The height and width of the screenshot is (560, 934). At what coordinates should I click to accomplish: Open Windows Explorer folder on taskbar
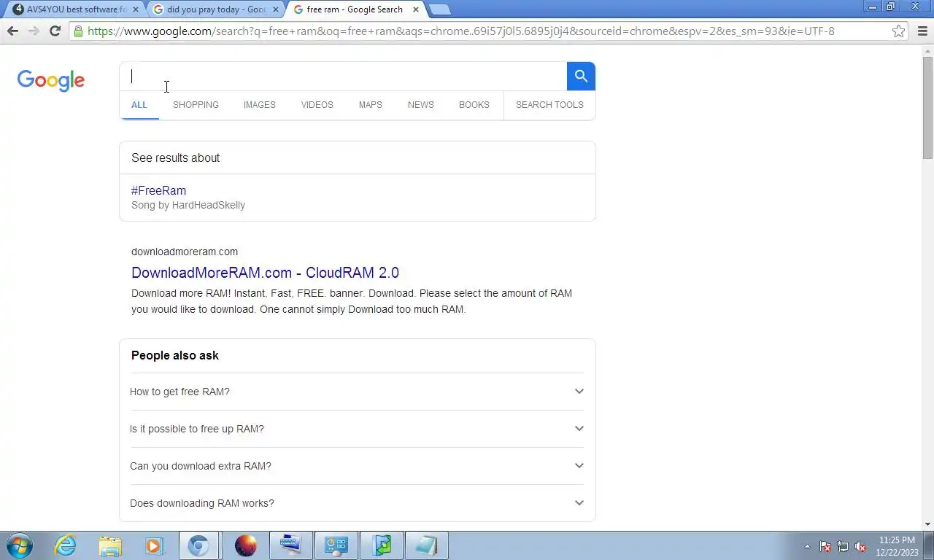coord(110,545)
